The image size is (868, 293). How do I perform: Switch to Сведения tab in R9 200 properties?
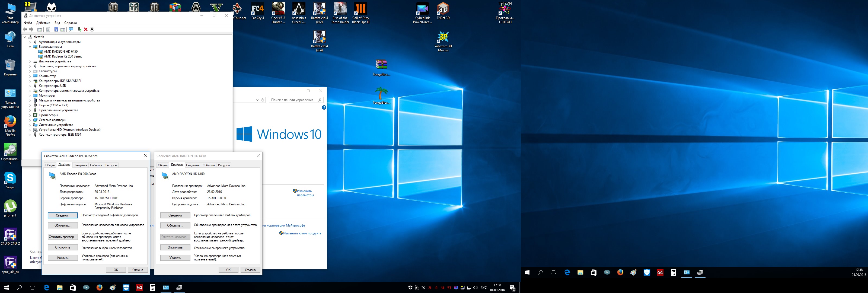pos(80,165)
